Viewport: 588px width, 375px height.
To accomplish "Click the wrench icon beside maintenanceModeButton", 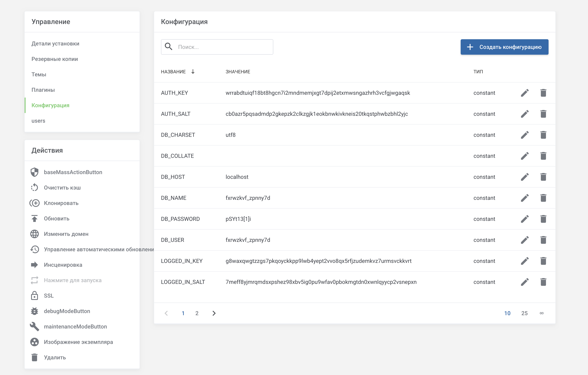I will [x=35, y=327].
